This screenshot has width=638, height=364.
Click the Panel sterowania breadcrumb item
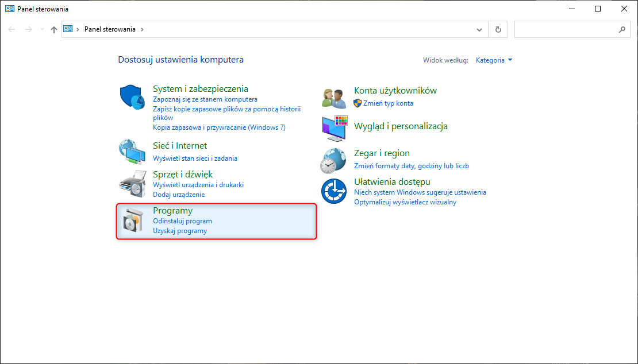110,29
